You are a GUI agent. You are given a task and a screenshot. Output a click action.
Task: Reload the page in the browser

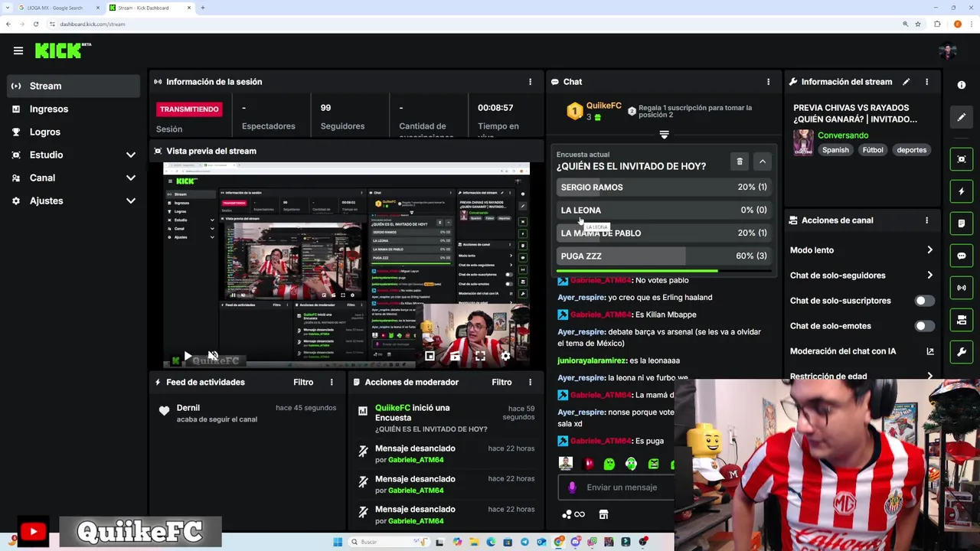tap(35, 24)
